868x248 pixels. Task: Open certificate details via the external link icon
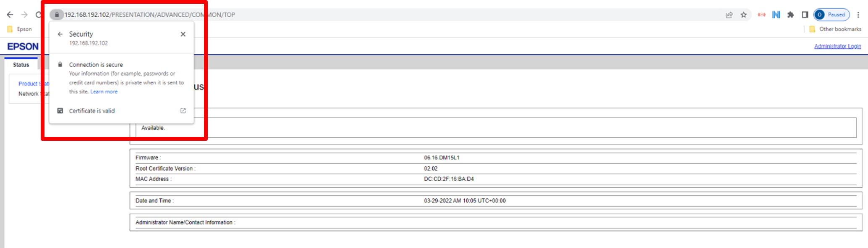(183, 111)
